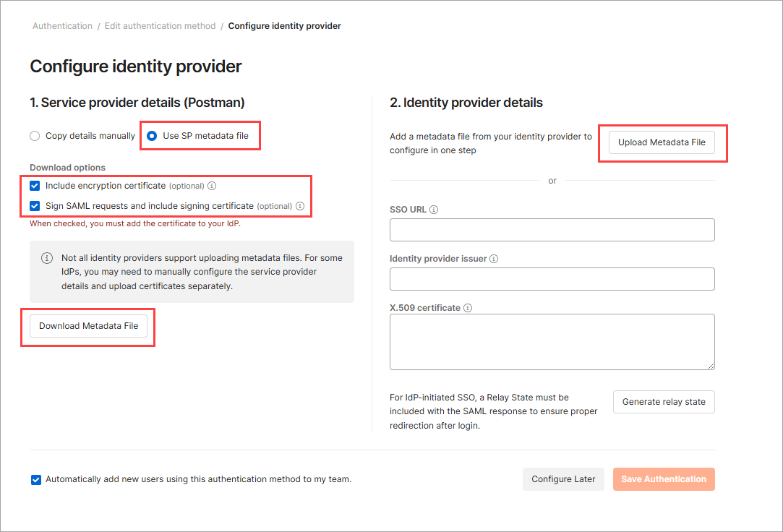Screen dimensions: 783x532
Task: Click into the X.509 certificate text area
Action: 552,342
